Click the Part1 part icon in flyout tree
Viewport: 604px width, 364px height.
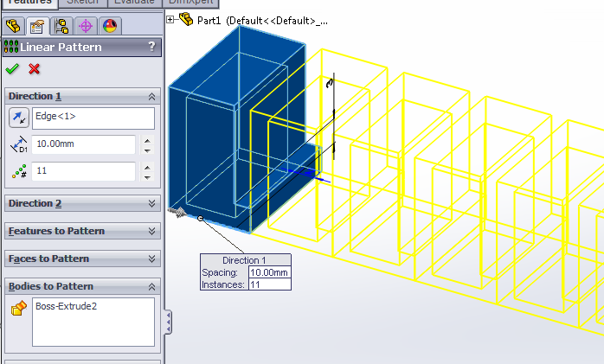point(186,19)
